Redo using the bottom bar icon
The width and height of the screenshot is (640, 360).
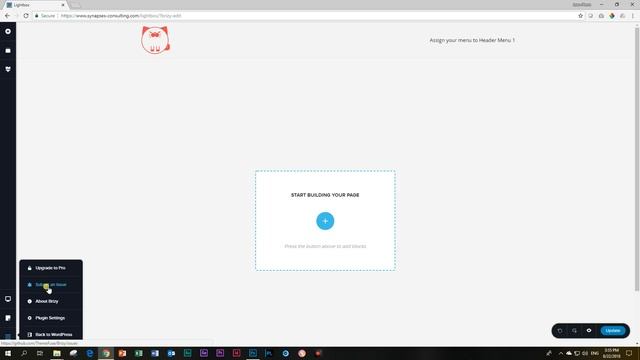[x=574, y=331]
